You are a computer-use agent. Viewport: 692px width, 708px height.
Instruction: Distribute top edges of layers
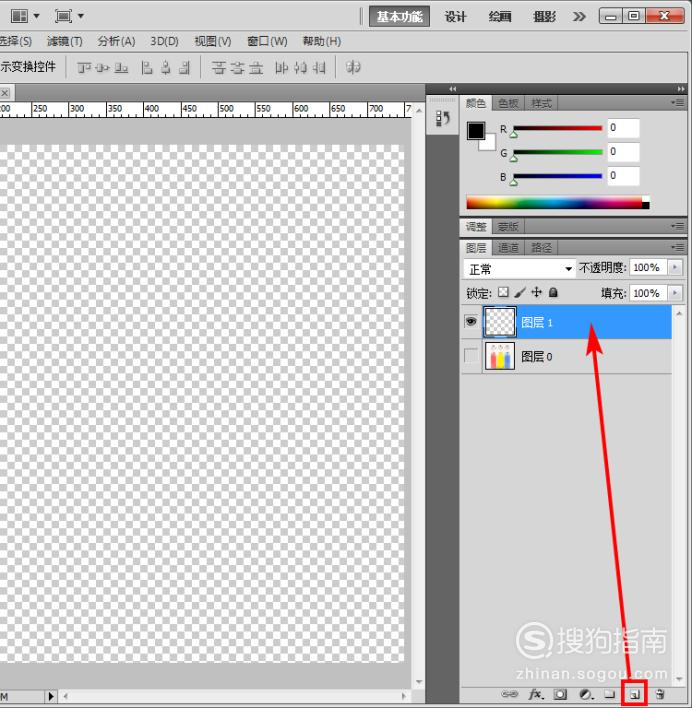[218, 68]
